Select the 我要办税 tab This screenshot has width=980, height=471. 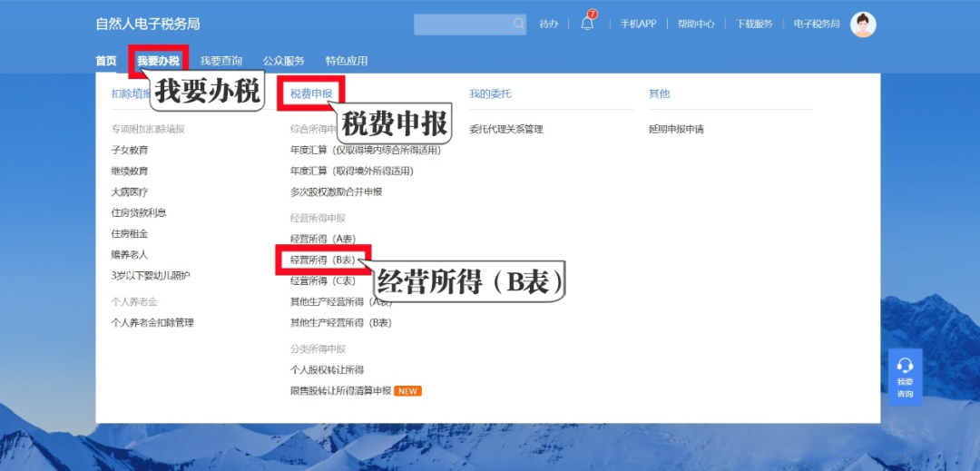[158, 61]
